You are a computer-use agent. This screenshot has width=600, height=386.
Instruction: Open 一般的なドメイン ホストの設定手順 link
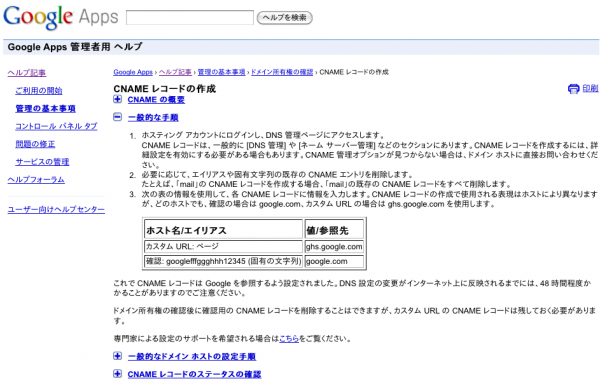pyautogui.click(x=192, y=357)
